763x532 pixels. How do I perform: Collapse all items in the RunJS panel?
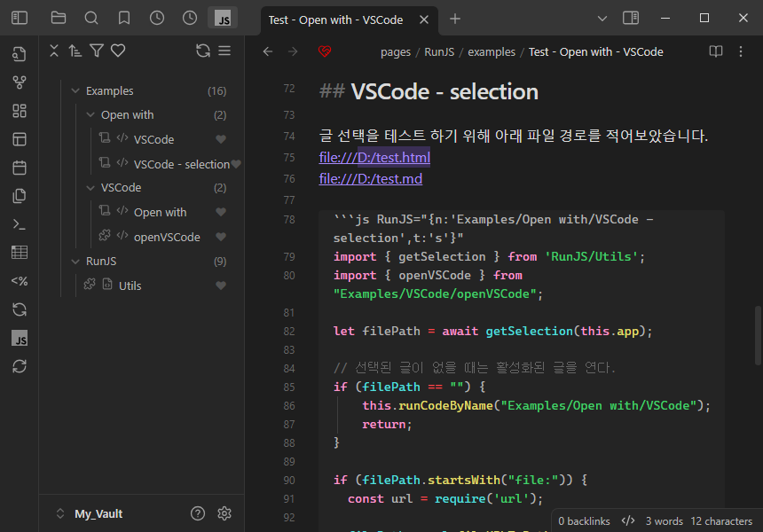54,51
